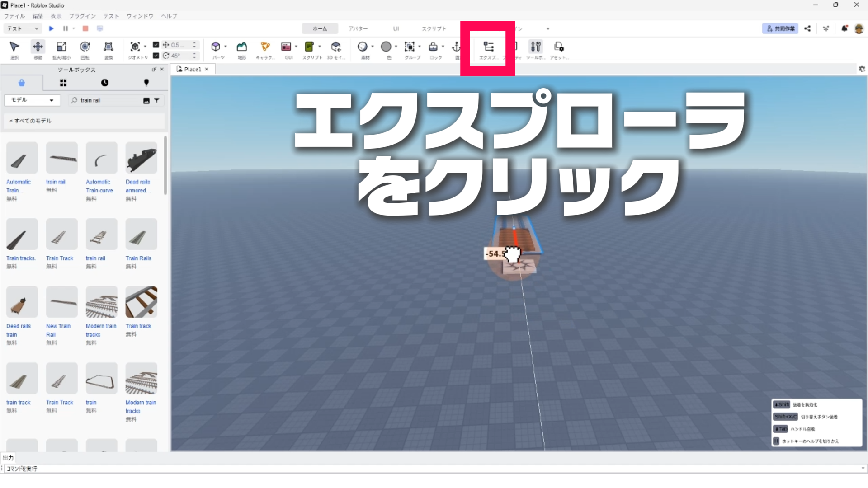Switch to the スクリプト ribbon tab
The width and height of the screenshot is (868, 488).
(434, 28)
